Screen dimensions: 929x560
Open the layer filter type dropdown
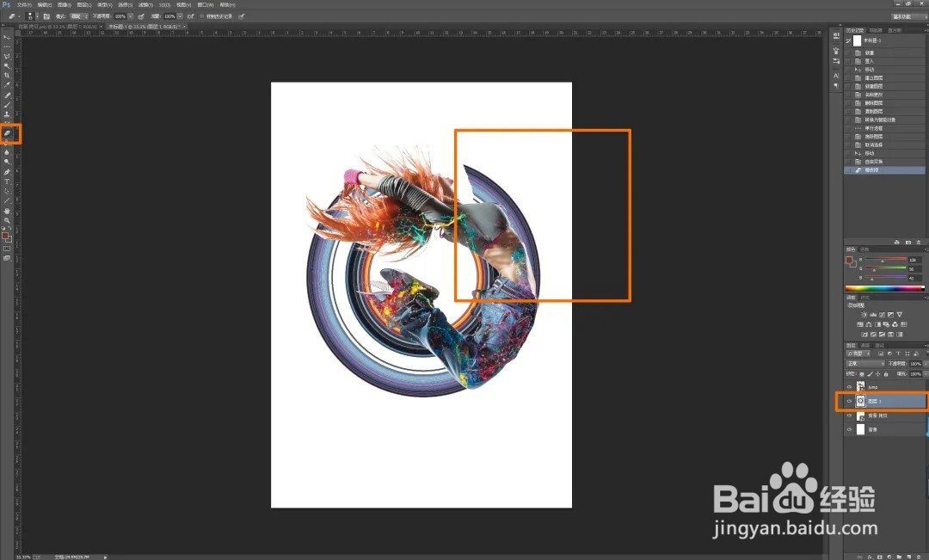pyautogui.click(x=858, y=354)
